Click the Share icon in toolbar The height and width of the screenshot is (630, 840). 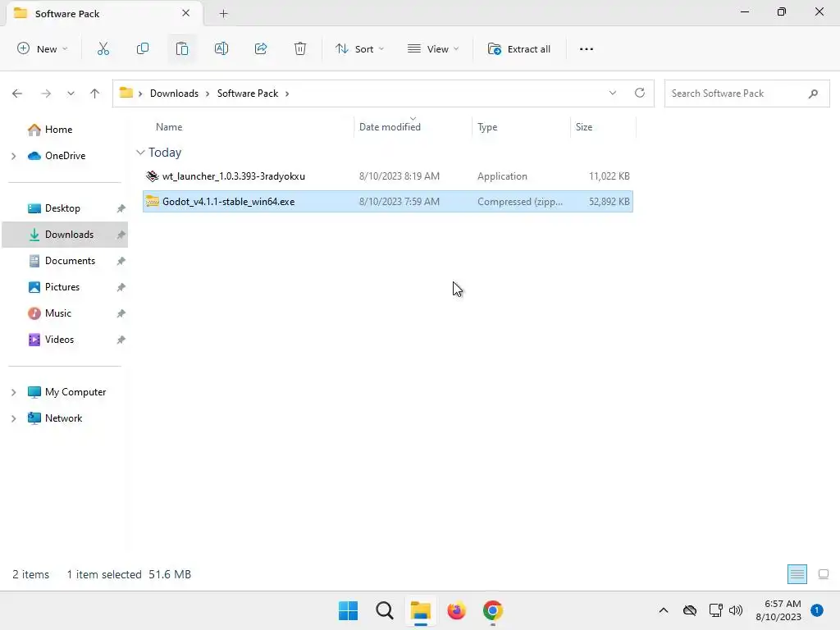pos(261,48)
